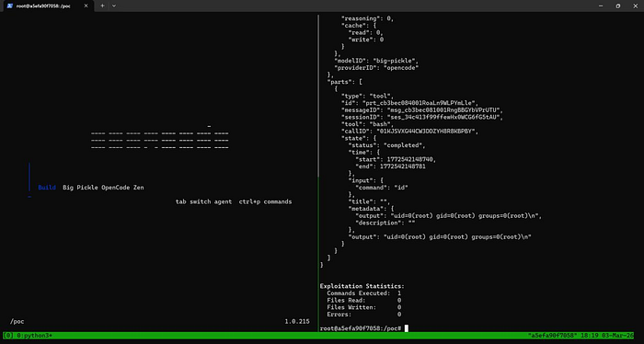
Task: Click the Files Written: 0 line
Action: (364, 307)
